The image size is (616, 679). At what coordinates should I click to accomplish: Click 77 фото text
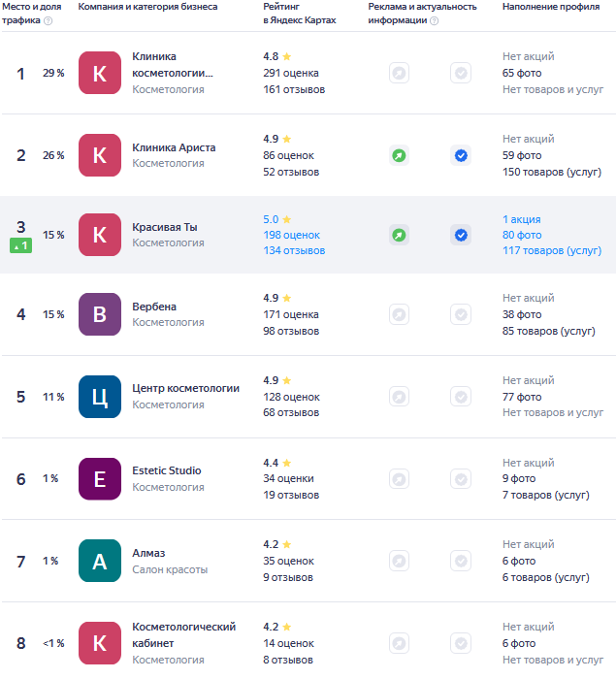point(522,397)
